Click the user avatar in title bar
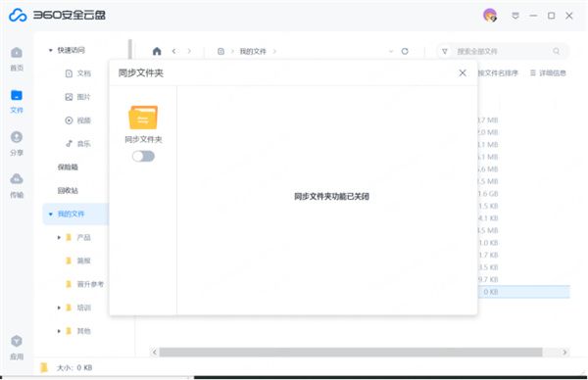Image resolution: width=588 pixels, height=380 pixels. [490, 16]
